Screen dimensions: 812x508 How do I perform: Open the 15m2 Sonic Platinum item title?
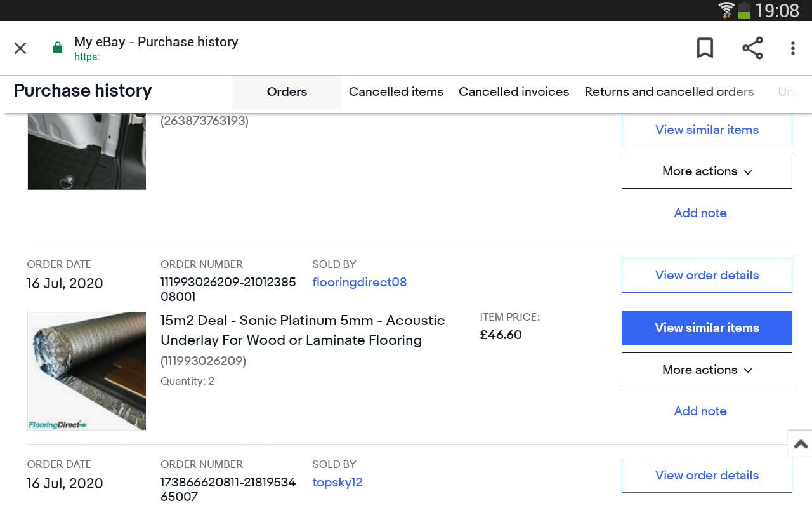[303, 330]
